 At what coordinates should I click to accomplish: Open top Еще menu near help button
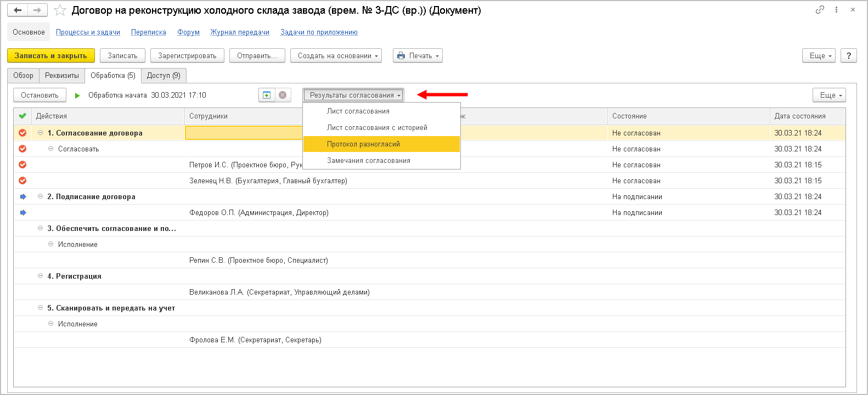click(819, 55)
